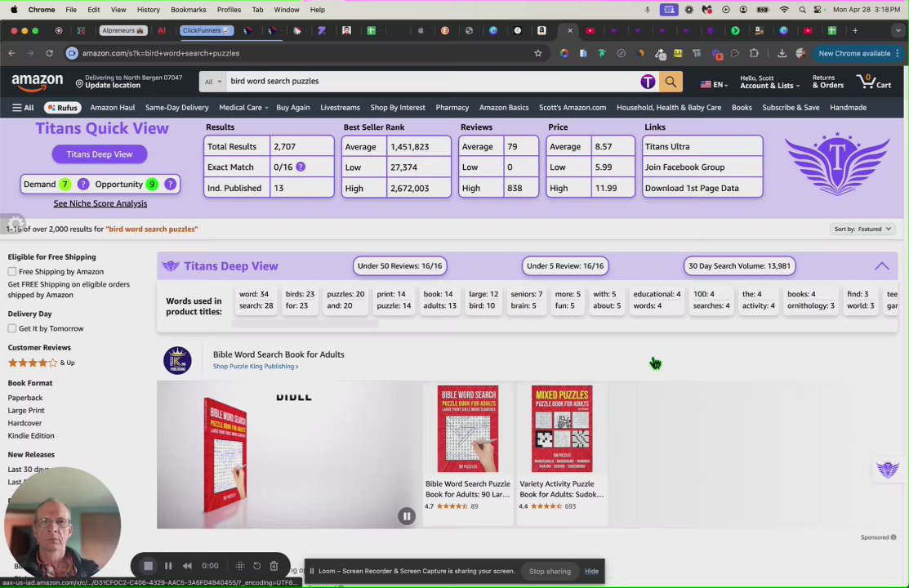Image resolution: width=909 pixels, height=588 pixels.
Task: Check Get It by Tomorrow
Action: [12, 328]
